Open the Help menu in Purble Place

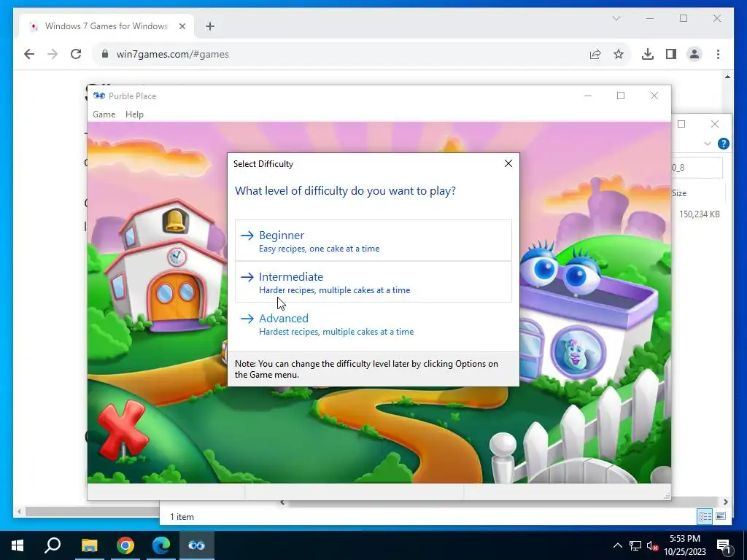[134, 114]
